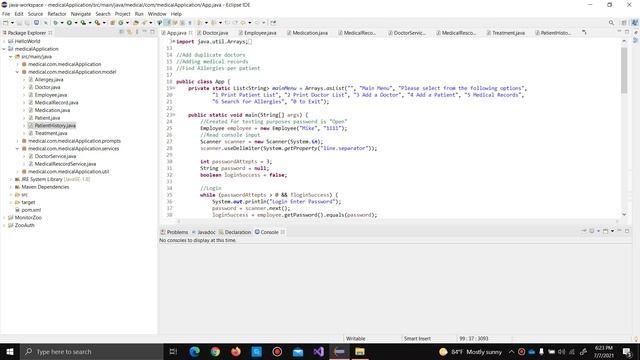640x360 pixels.
Task: Switch to the Problems tab
Action: point(174,232)
